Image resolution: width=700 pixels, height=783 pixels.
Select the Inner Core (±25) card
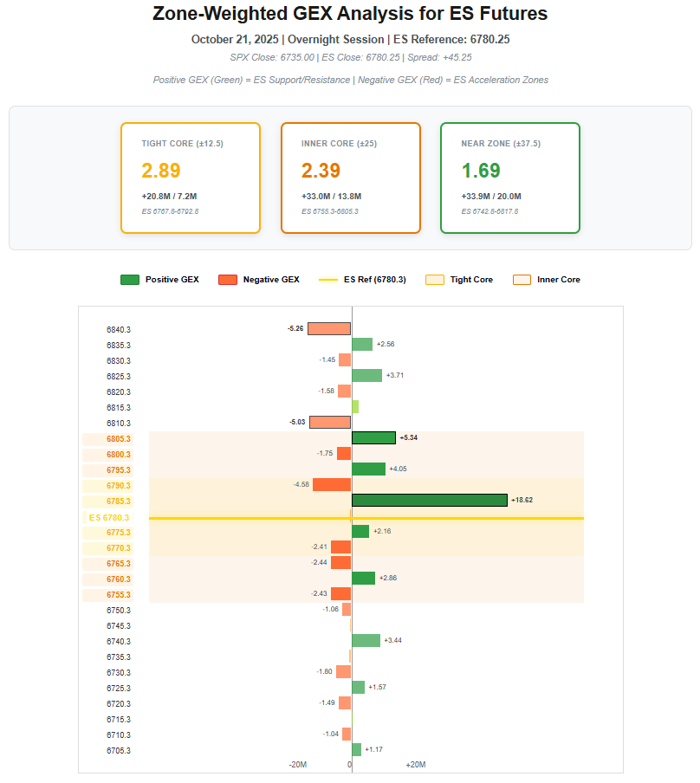pos(350,178)
